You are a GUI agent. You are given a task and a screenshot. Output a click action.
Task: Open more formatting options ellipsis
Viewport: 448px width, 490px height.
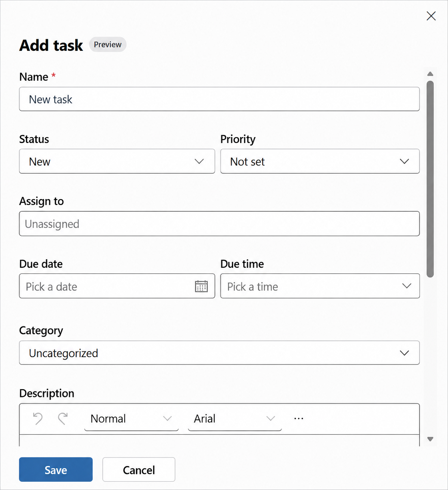(299, 419)
